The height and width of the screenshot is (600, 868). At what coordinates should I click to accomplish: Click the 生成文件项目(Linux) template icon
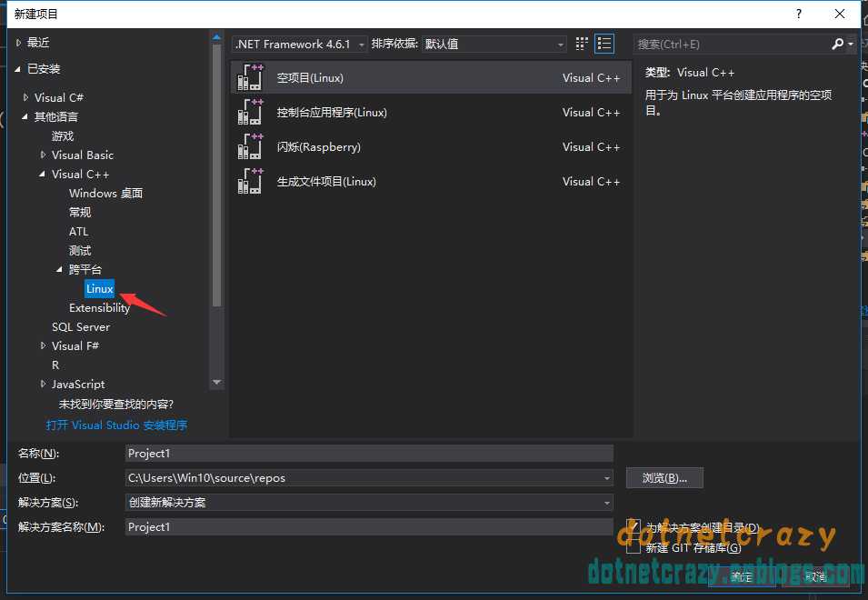(x=250, y=182)
